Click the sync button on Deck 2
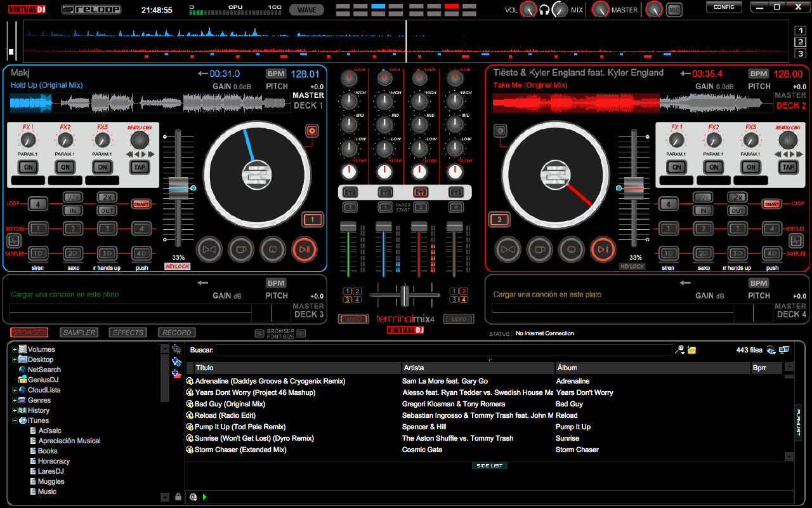The height and width of the screenshot is (508, 812). click(x=507, y=250)
